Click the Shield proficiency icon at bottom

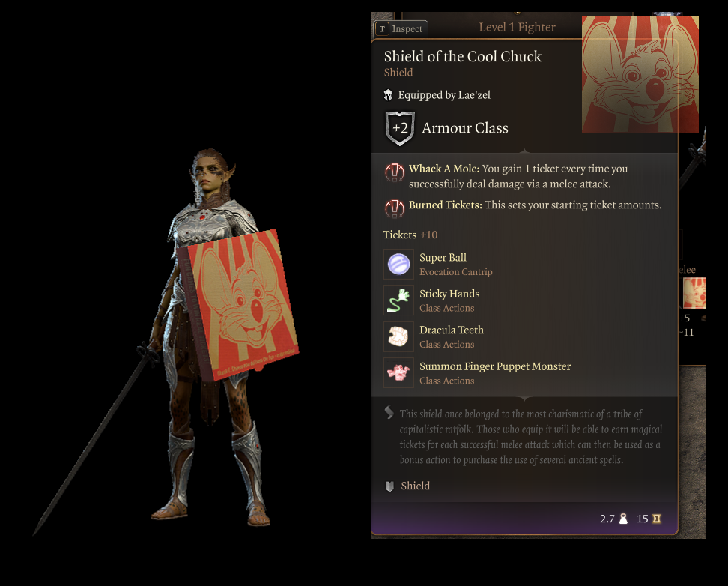(389, 486)
